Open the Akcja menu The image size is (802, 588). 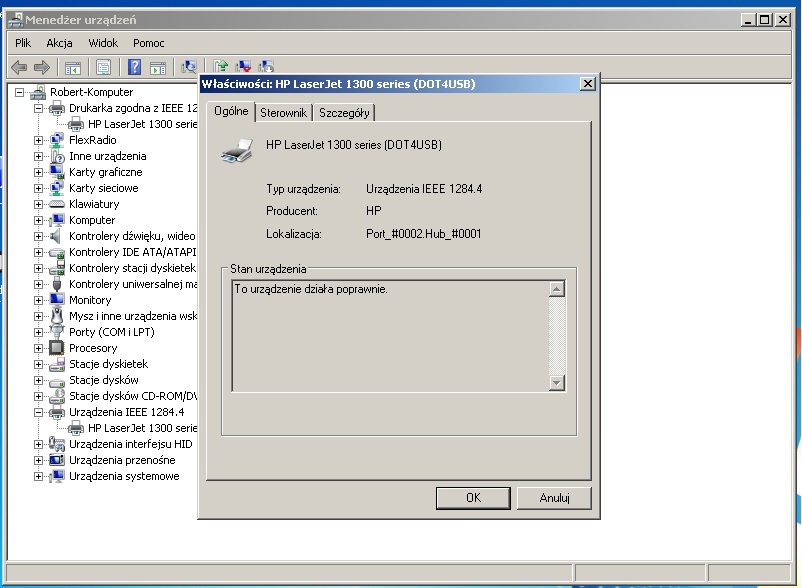coord(59,43)
